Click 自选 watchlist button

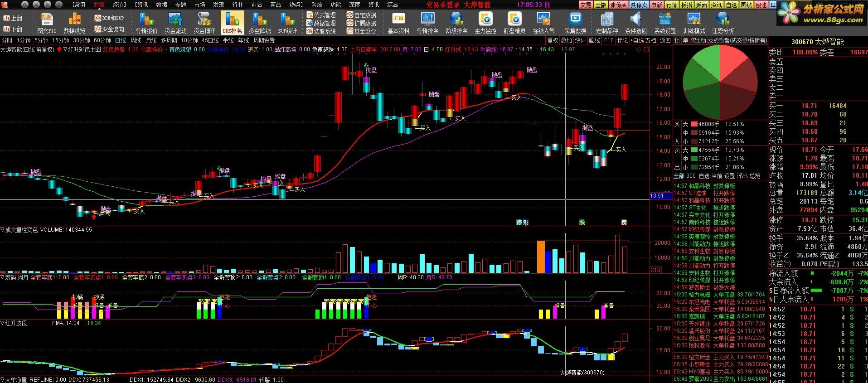732,5
